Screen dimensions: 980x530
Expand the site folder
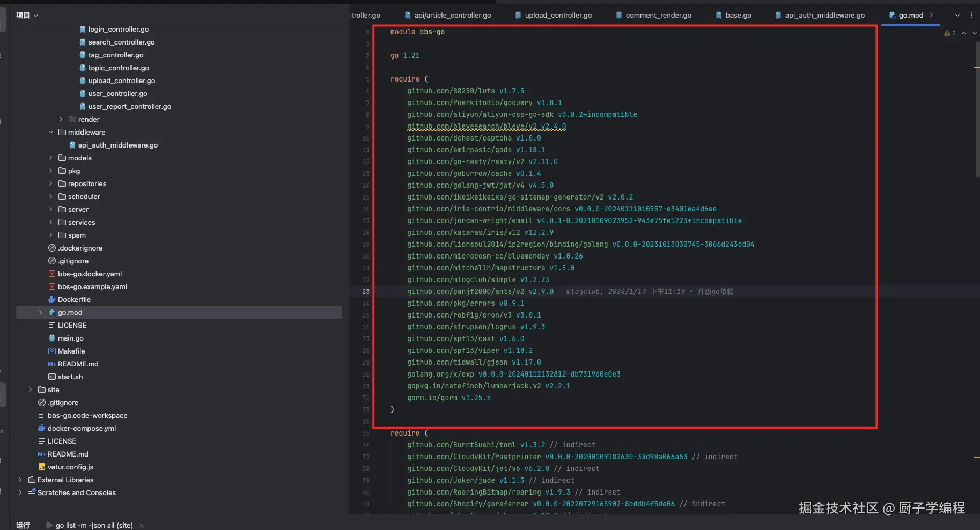[31, 389]
